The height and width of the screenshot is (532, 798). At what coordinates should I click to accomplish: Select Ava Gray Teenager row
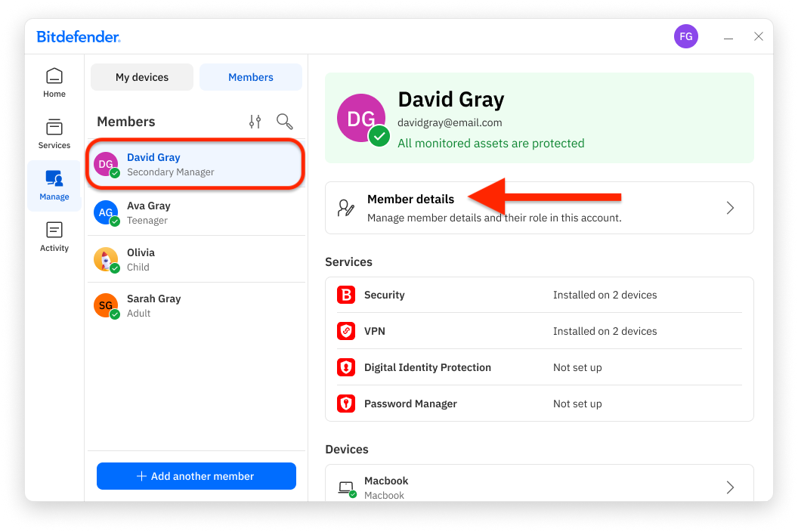pos(196,213)
